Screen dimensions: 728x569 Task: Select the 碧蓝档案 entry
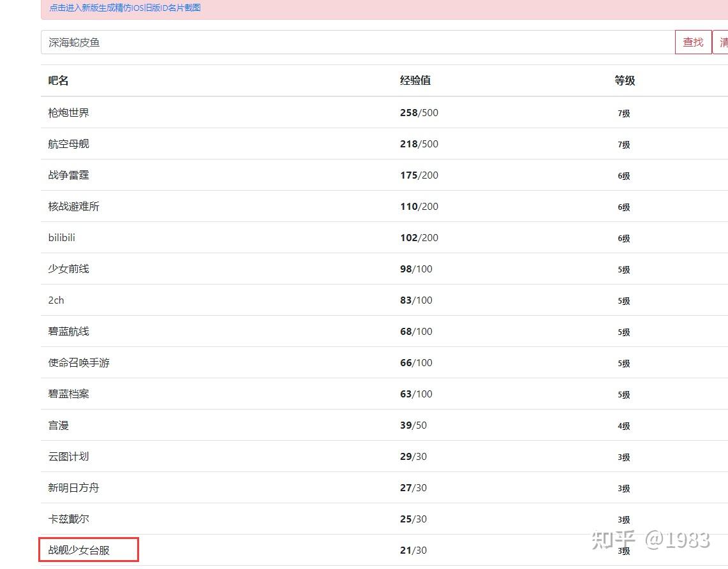[x=68, y=394]
